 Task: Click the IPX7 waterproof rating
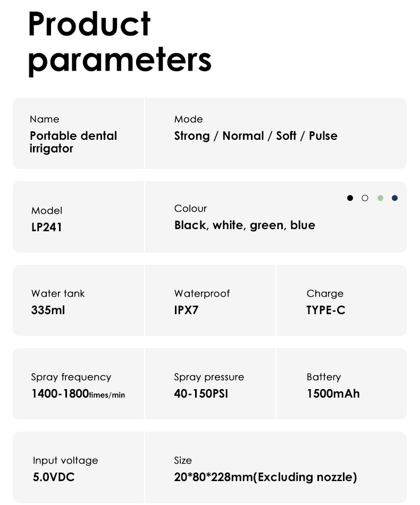pos(186,310)
